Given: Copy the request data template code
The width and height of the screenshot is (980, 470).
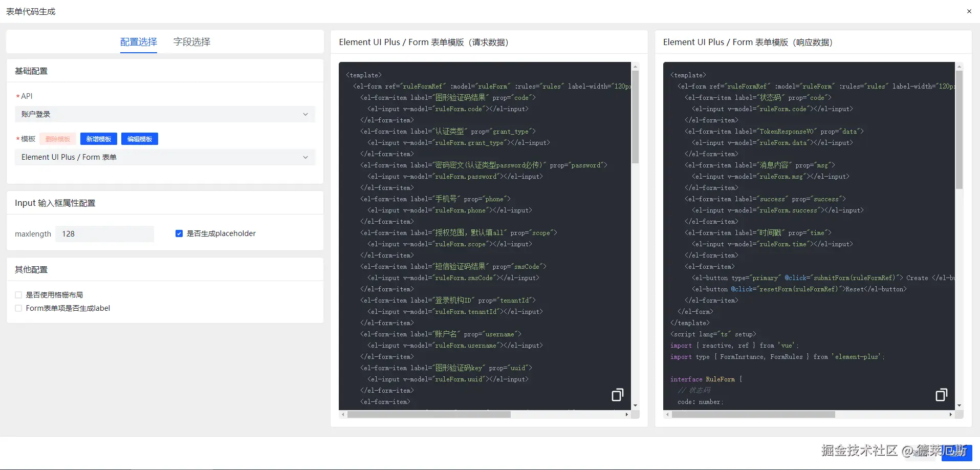Looking at the screenshot, I should (x=618, y=395).
